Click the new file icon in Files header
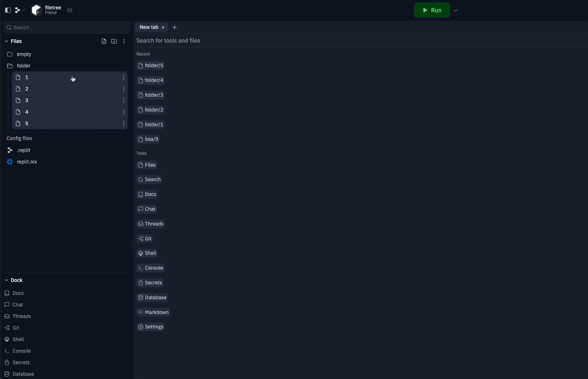Viewport: 588px width, 379px height. tap(104, 41)
